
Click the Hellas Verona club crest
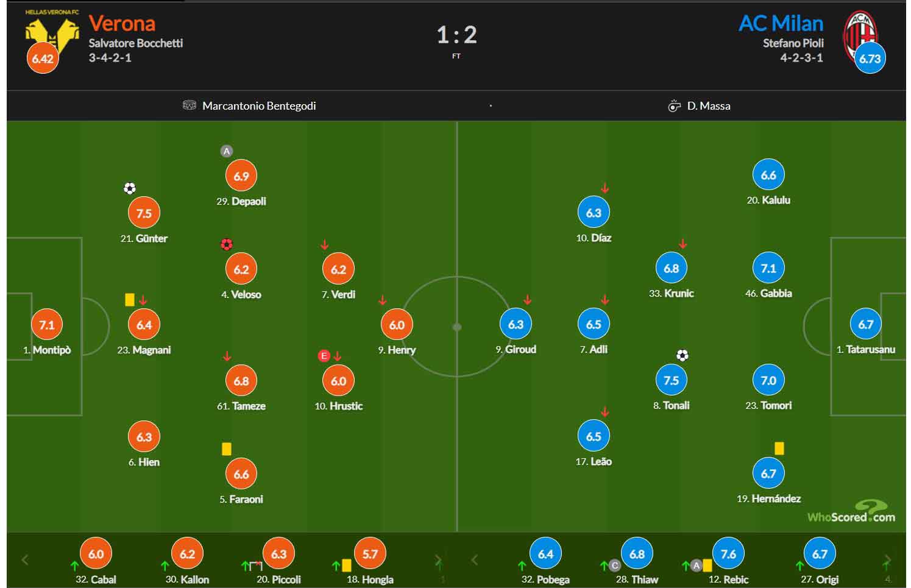coord(52,35)
